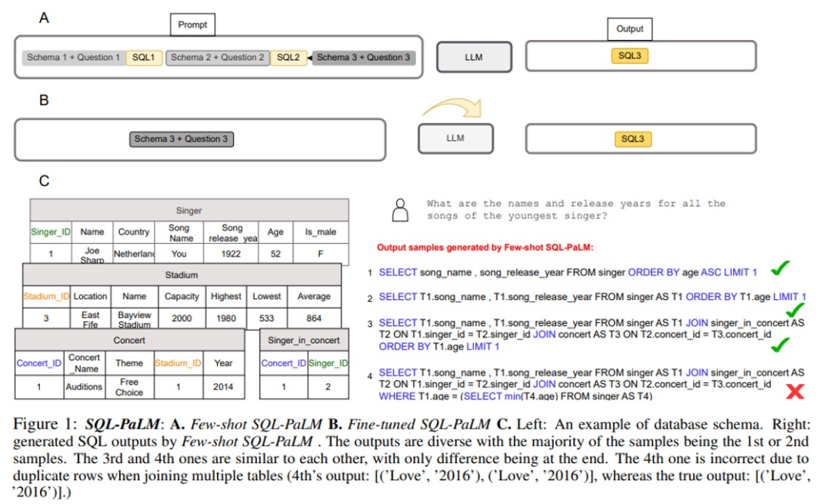Click 'Schema 3 + Question 3' in panel A

363,57
